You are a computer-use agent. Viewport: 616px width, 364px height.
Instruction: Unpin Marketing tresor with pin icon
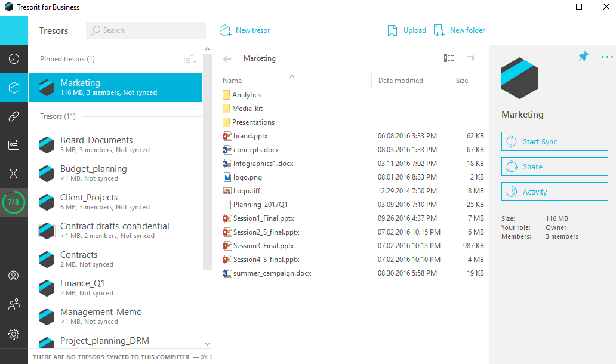(x=583, y=57)
